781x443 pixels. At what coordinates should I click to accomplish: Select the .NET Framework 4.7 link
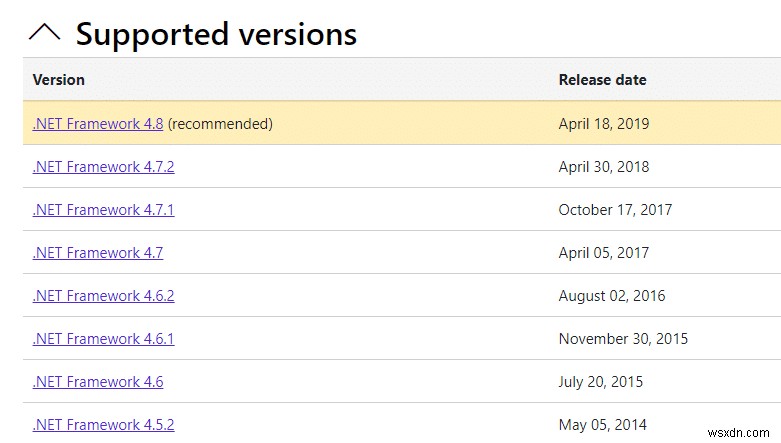[x=98, y=253]
